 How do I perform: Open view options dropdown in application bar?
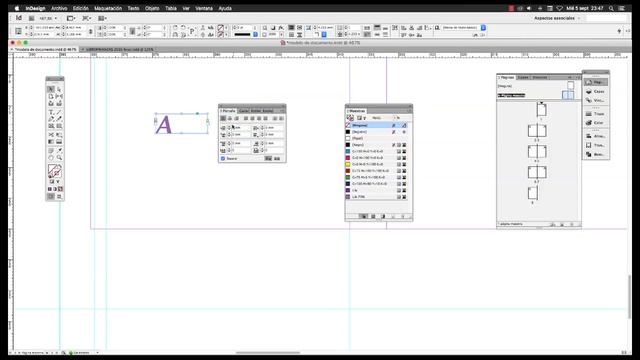click(x=71, y=18)
